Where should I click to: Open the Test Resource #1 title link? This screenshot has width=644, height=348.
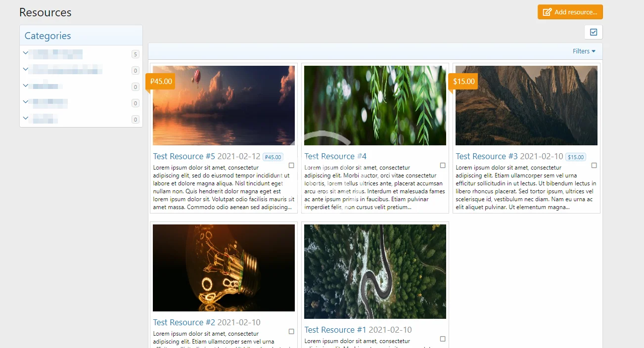pyautogui.click(x=335, y=330)
